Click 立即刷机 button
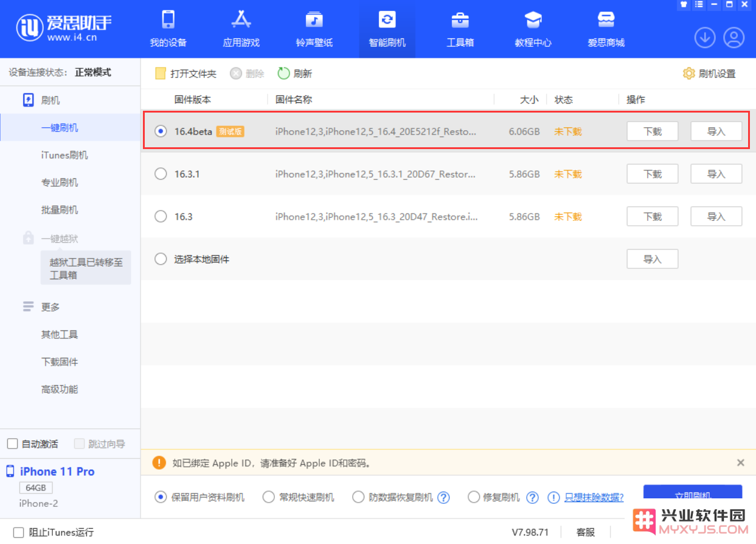The height and width of the screenshot is (544, 756). coord(693,495)
